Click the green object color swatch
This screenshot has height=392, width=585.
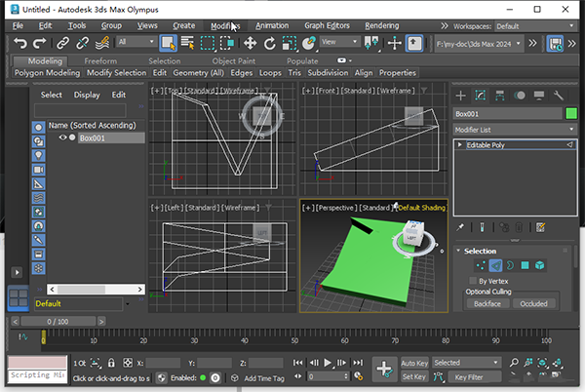571,114
